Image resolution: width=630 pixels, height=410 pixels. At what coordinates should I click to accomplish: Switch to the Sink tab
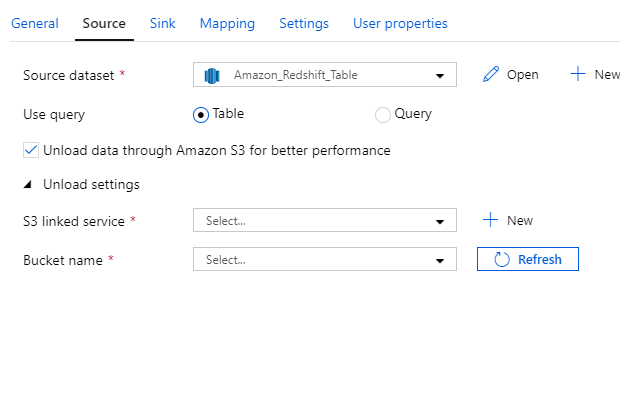163,23
